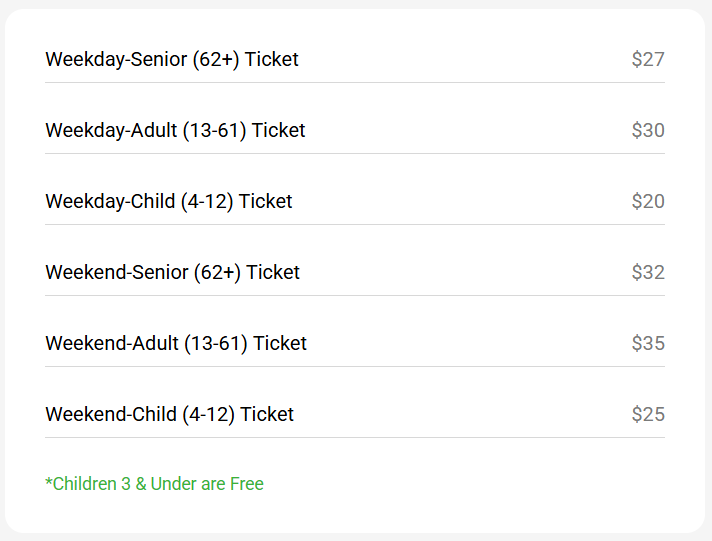
Task: Click the $30 Weekday-Adult price
Action: click(648, 130)
